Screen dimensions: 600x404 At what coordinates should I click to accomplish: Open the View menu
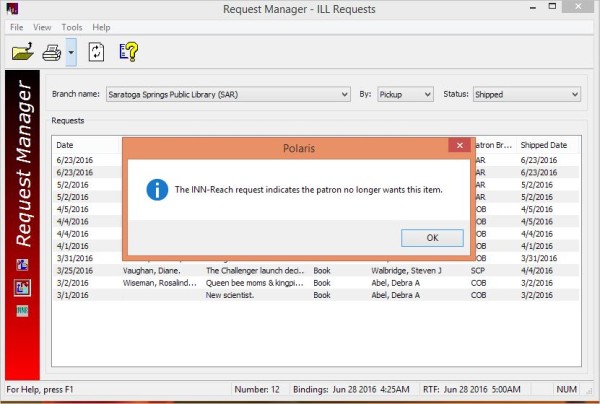pyautogui.click(x=42, y=27)
